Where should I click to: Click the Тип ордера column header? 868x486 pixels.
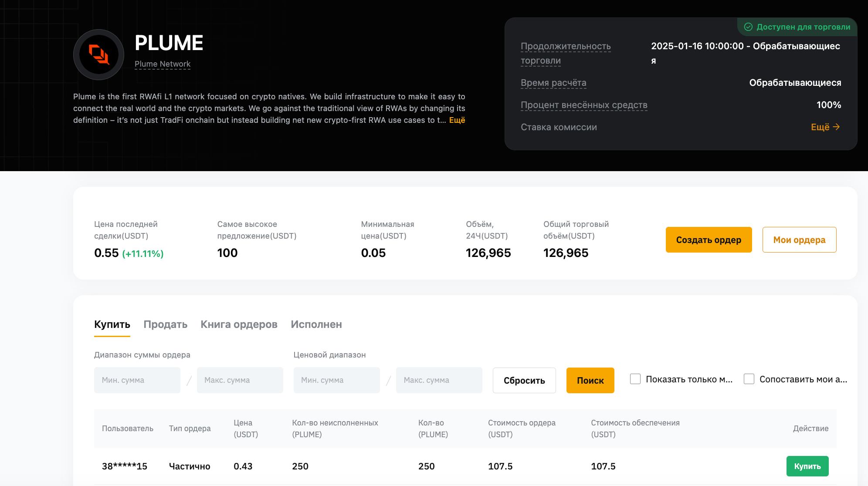pos(190,429)
